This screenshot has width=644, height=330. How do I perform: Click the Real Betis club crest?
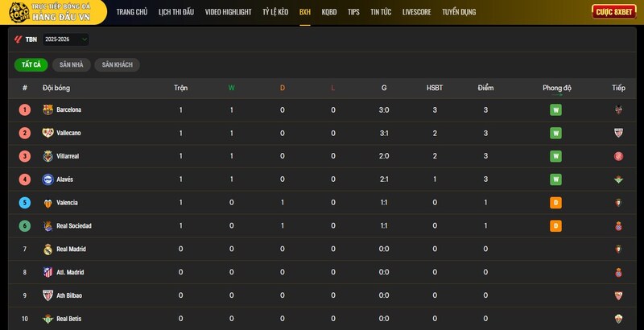pyautogui.click(x=48, y=319)
